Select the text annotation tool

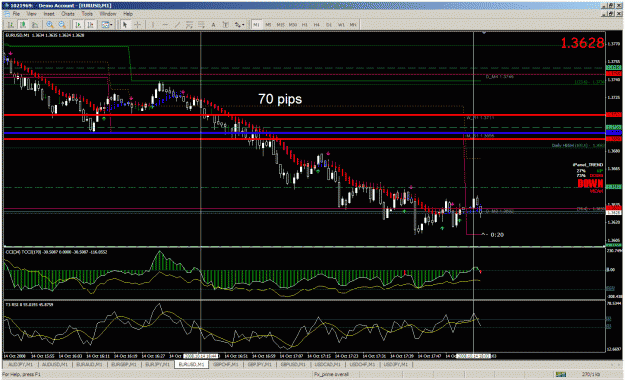[x=213, y=25]
